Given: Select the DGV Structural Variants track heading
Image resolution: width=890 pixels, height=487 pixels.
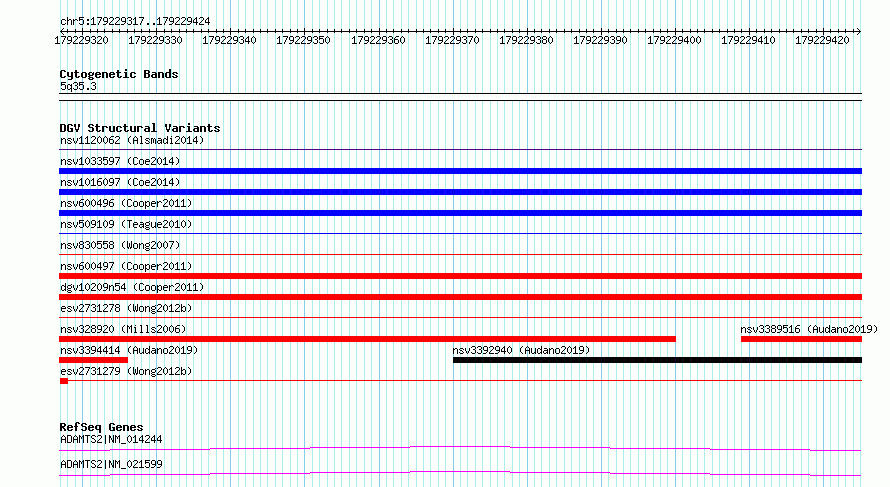Looking at the screenshot, I should pyautogui.click(x=140, y=128).
